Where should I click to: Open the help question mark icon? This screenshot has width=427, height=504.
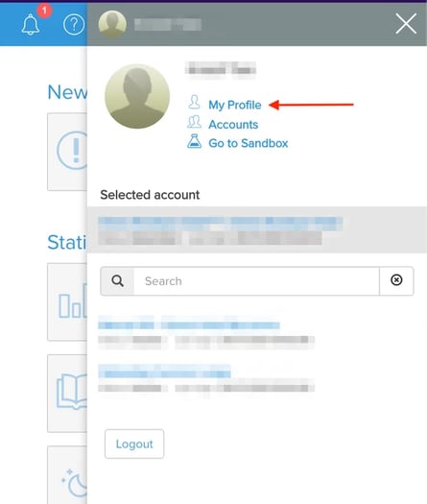(74, 24)
